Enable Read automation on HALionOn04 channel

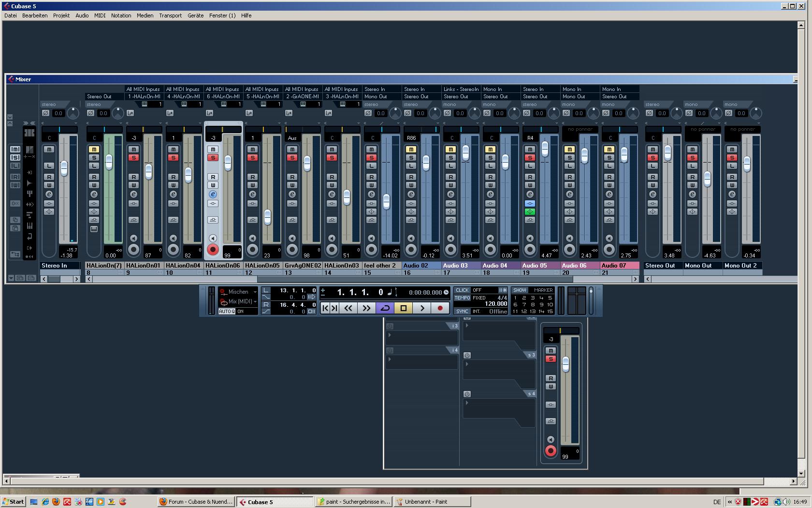(x=173, y=177)
